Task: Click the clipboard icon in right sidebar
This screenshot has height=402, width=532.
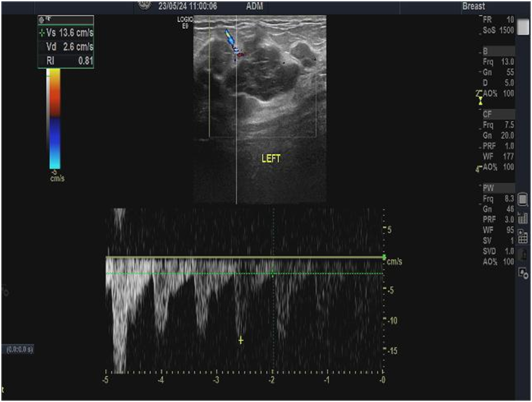Action: (523, 200)
